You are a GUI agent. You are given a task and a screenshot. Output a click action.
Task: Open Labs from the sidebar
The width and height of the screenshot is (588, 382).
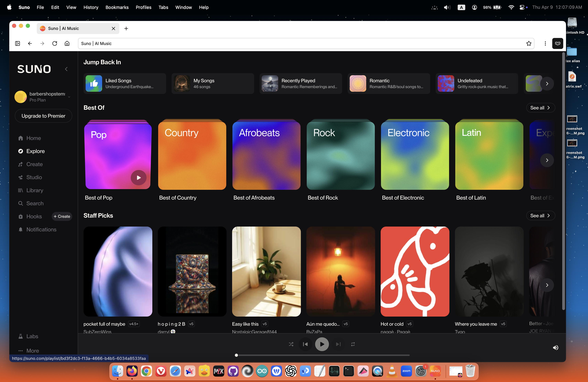(32, 336)
